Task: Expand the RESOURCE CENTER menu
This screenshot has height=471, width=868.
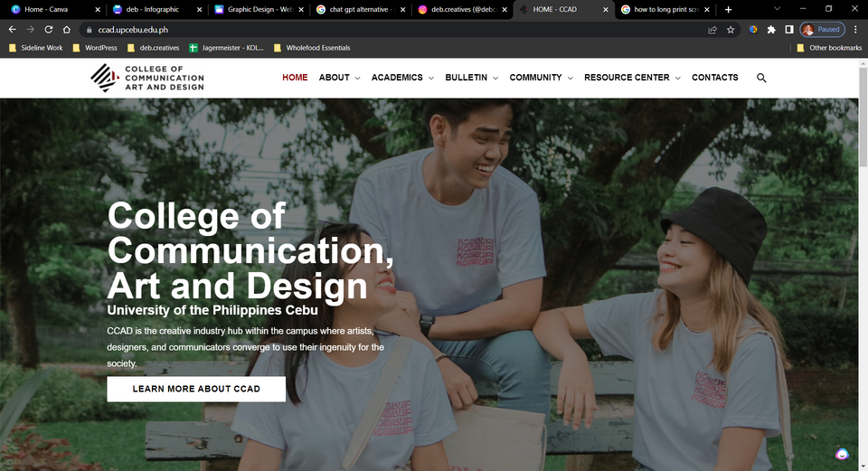Action: (x=632, y=78)
